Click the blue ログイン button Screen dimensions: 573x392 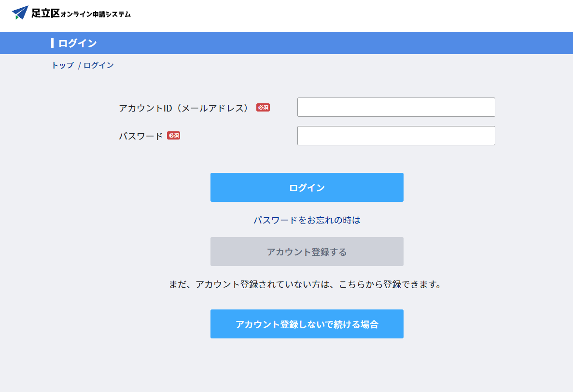tap(307, 187)
